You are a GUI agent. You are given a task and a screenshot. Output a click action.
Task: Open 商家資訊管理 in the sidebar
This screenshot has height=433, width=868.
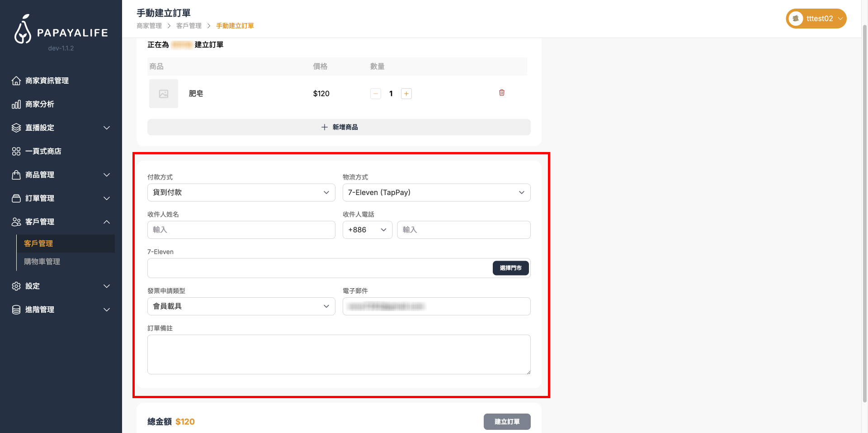tap(47, 81)
